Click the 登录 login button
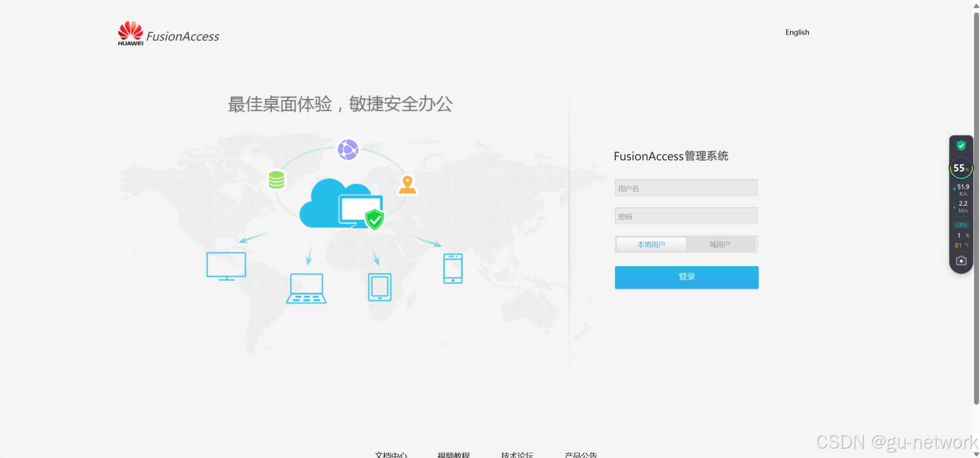Screen dimensions: 980x458 (x=686, y=277)
